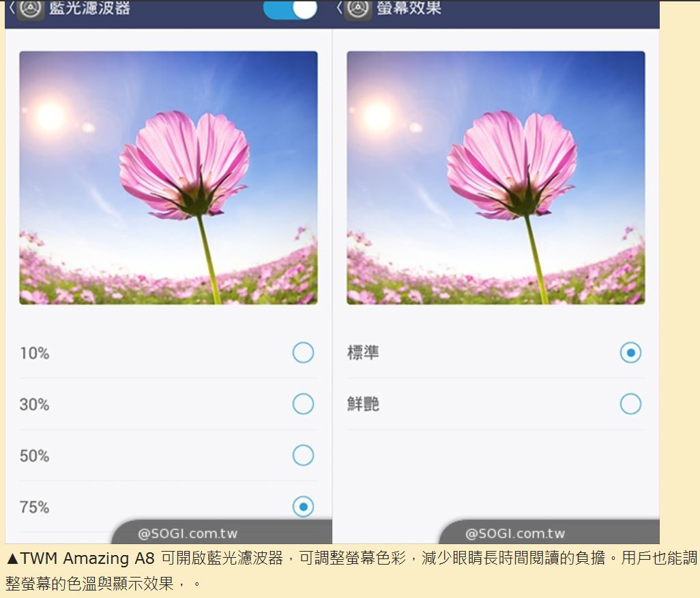The image size is (700, 598).
Task: Click the 10% option label
Action: (34, 353)
